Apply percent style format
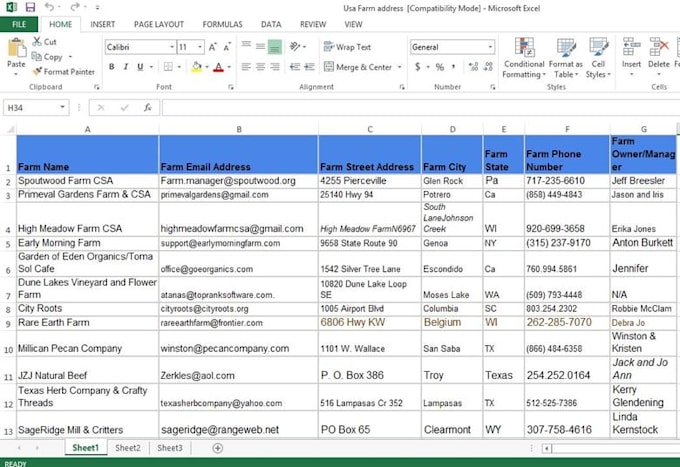680x467 pixels. (440, 67)
